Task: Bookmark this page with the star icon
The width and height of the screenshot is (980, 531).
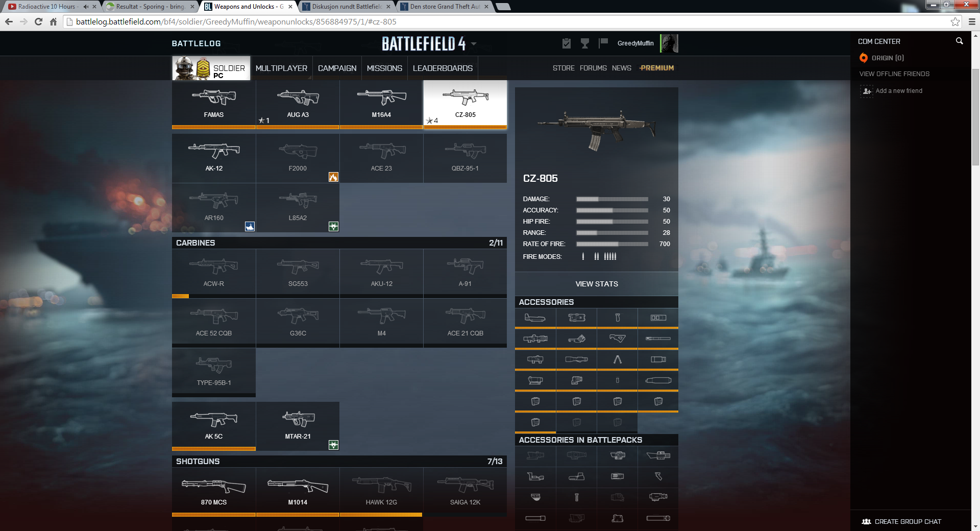Action: (955, 21)
